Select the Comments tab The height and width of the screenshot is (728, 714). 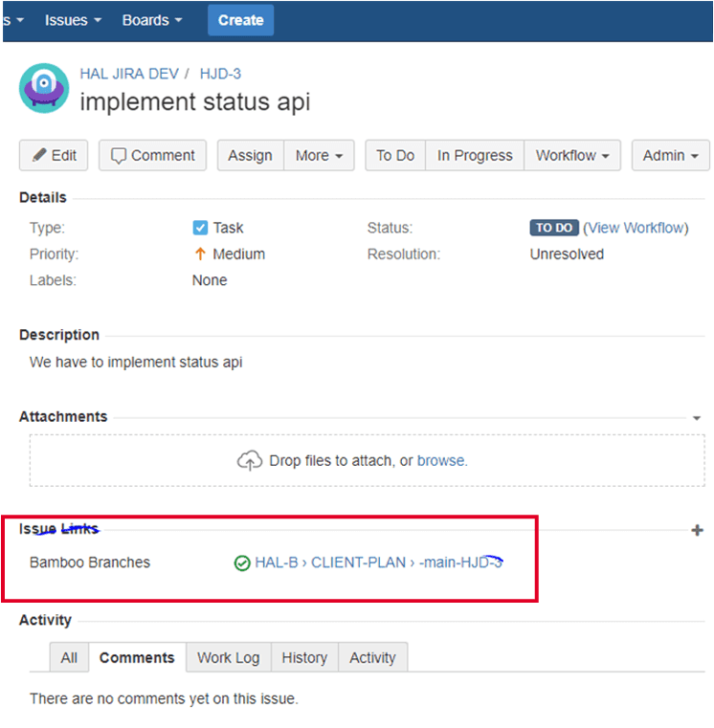coord(137,657)
